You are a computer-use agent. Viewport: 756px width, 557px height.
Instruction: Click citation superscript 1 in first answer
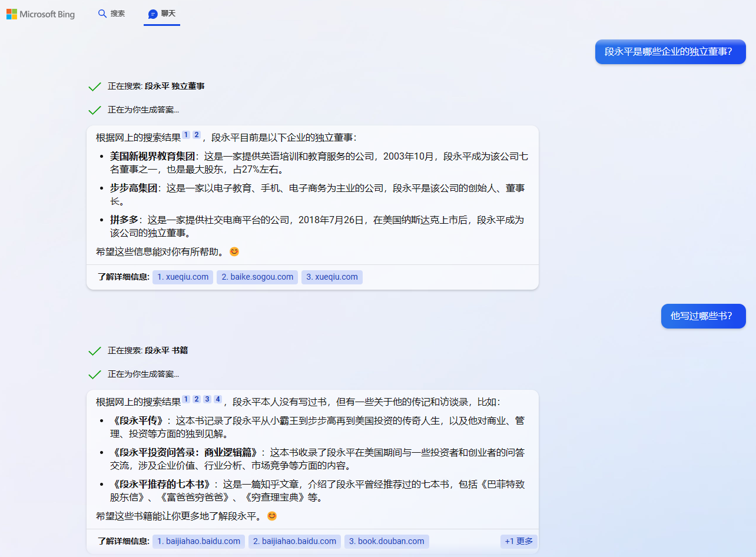point(185,134)
